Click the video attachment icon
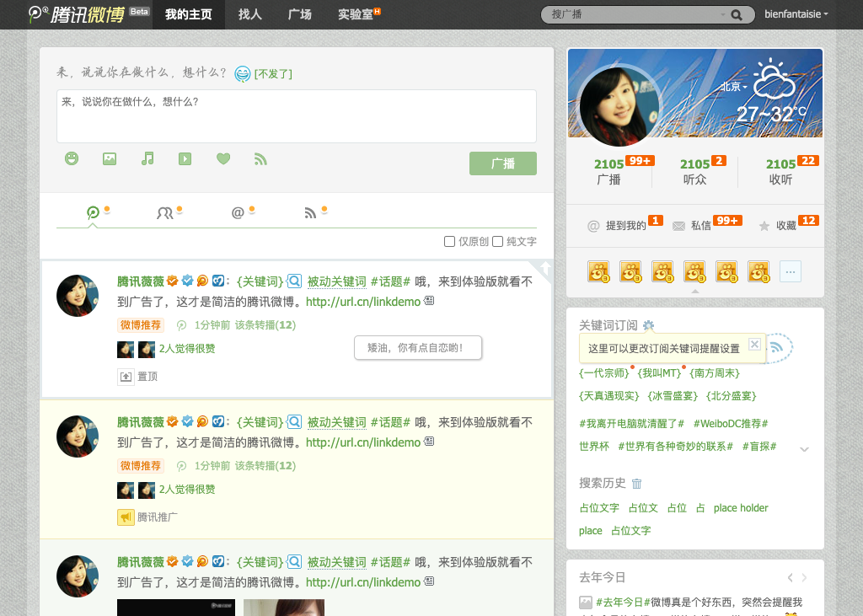 pos(185,158)
